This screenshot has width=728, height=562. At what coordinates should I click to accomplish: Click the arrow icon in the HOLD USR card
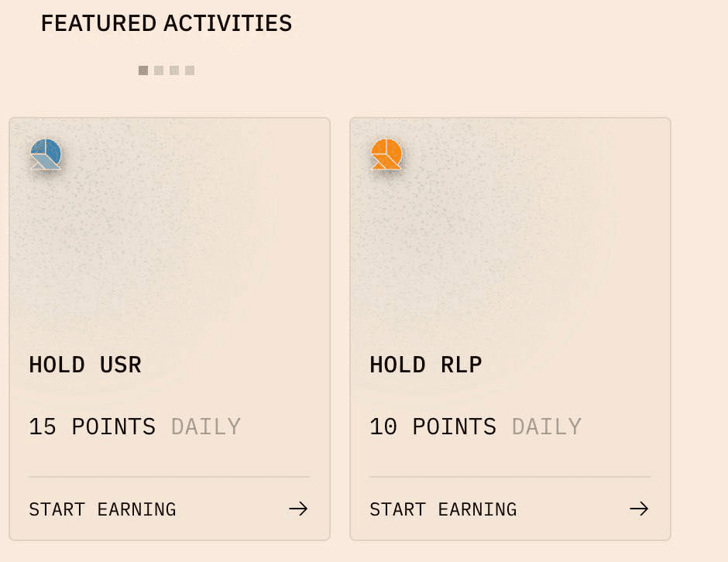(298, 509)
